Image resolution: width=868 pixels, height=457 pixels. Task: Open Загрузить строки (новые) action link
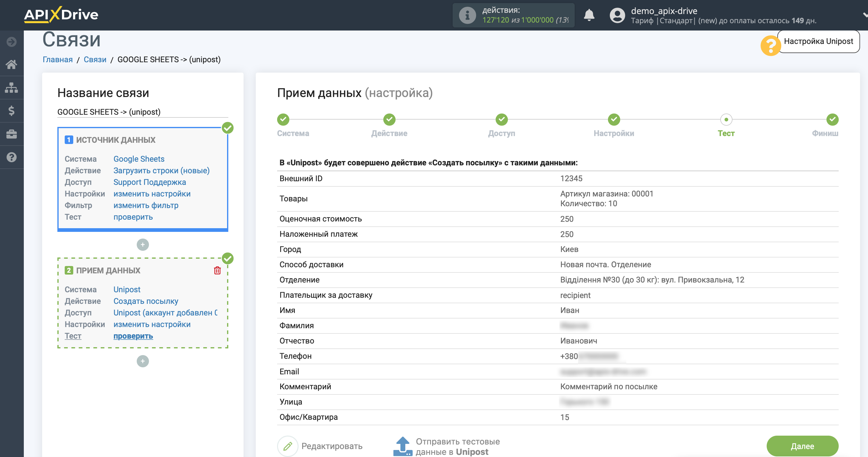pyautogui.click(x=161, y=171)
